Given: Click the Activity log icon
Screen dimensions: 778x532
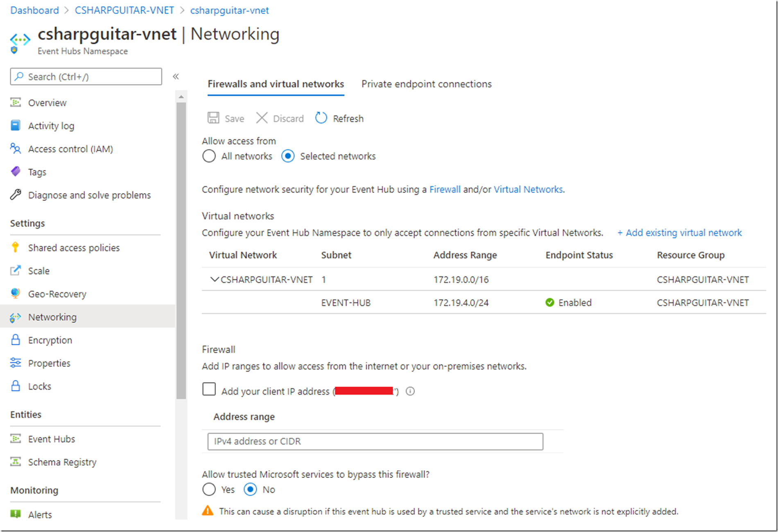Looking at the screenshot, I should (16, 125).
